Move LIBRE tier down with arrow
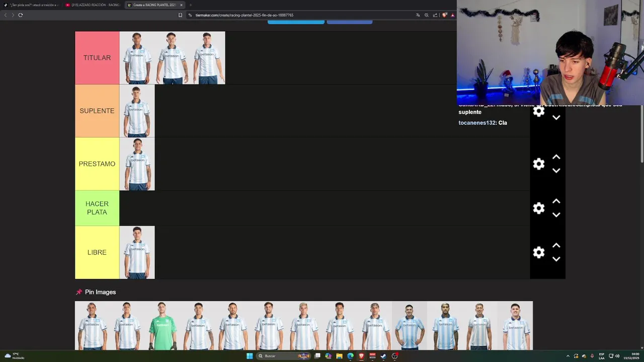This screenshot has width=644, height=362. (556, 259)
